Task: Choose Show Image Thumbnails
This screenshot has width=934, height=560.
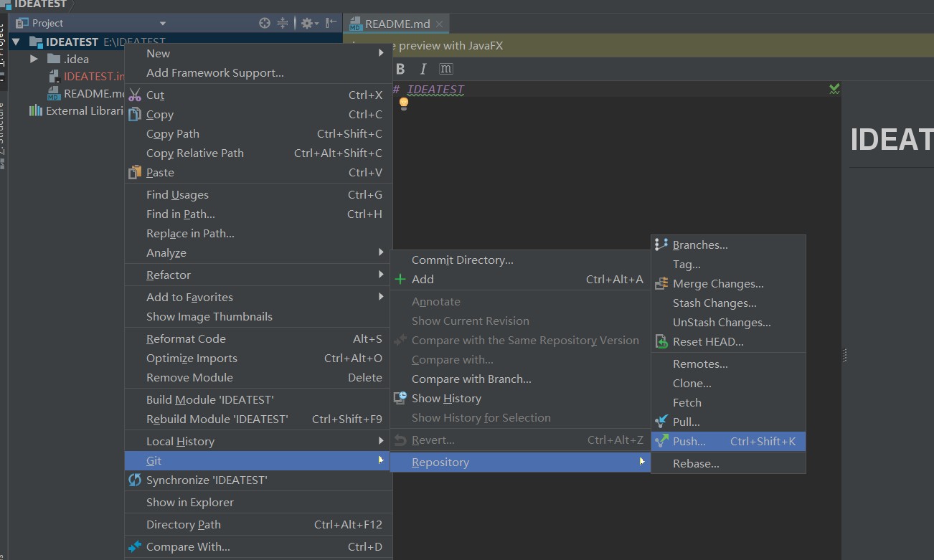Action: [x=258, y=316]
